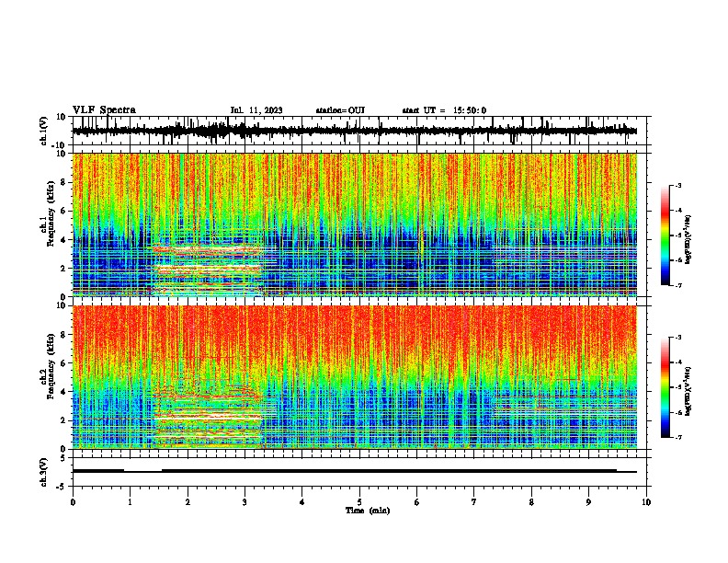Select the "Jul. 11, 2023" date label
The image size is (728, 563).
[x=256, y=110]
